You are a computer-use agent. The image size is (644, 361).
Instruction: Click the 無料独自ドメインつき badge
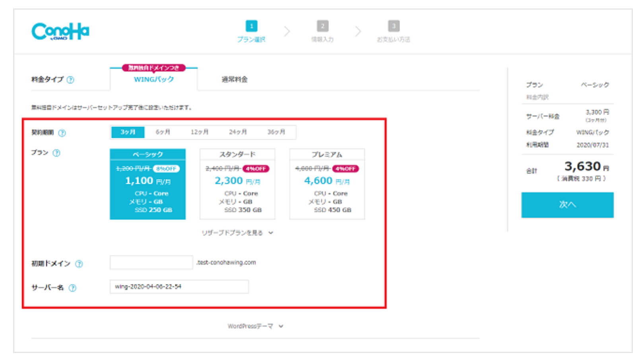tap(154, 68)
